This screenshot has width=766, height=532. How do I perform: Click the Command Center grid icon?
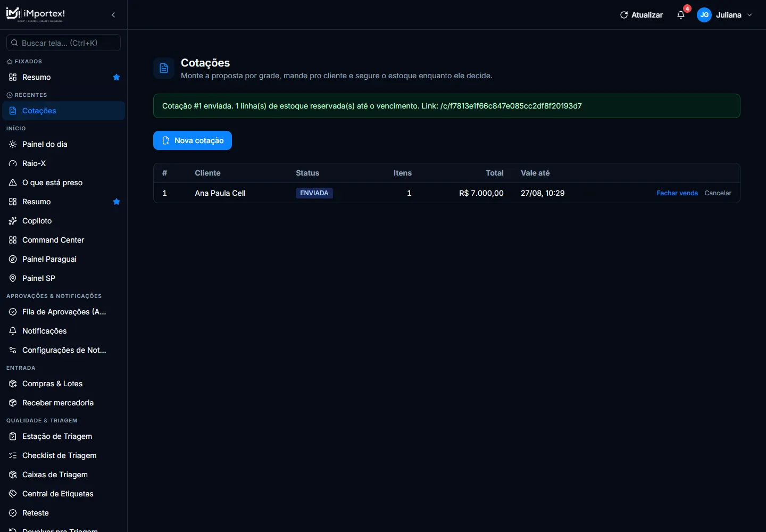coord(13,240)
